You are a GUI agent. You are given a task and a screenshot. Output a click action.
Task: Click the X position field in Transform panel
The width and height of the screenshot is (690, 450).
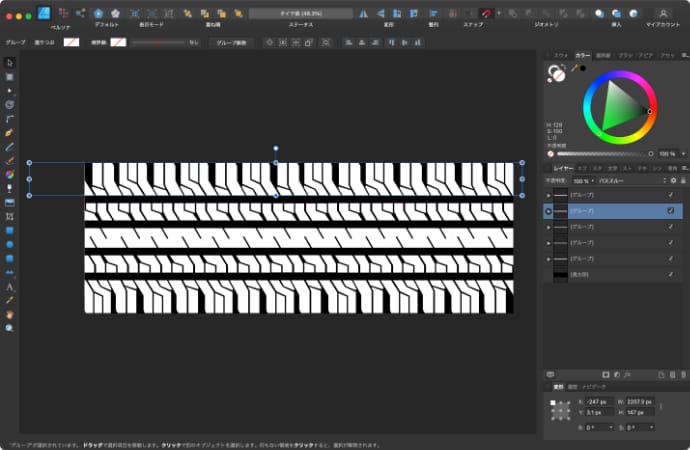coord(601,400)
